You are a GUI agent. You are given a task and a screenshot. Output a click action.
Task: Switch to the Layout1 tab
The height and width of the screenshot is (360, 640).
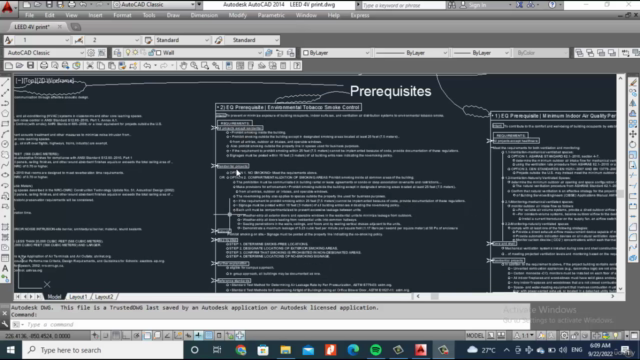tap(78, 297)
